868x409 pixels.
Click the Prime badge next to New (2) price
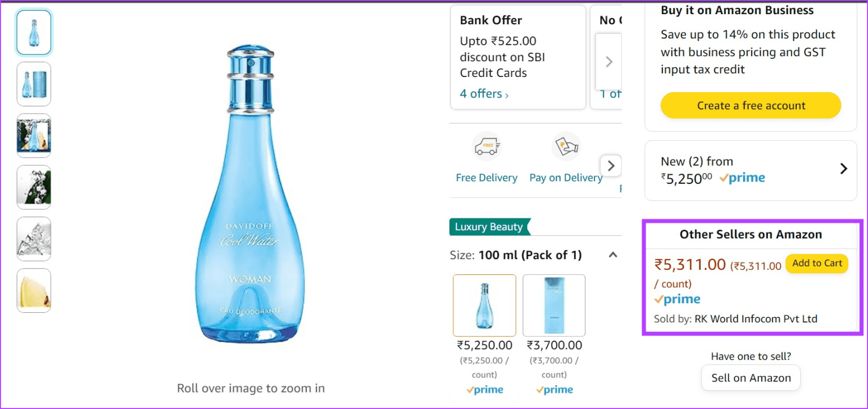(x=742, y=177)
